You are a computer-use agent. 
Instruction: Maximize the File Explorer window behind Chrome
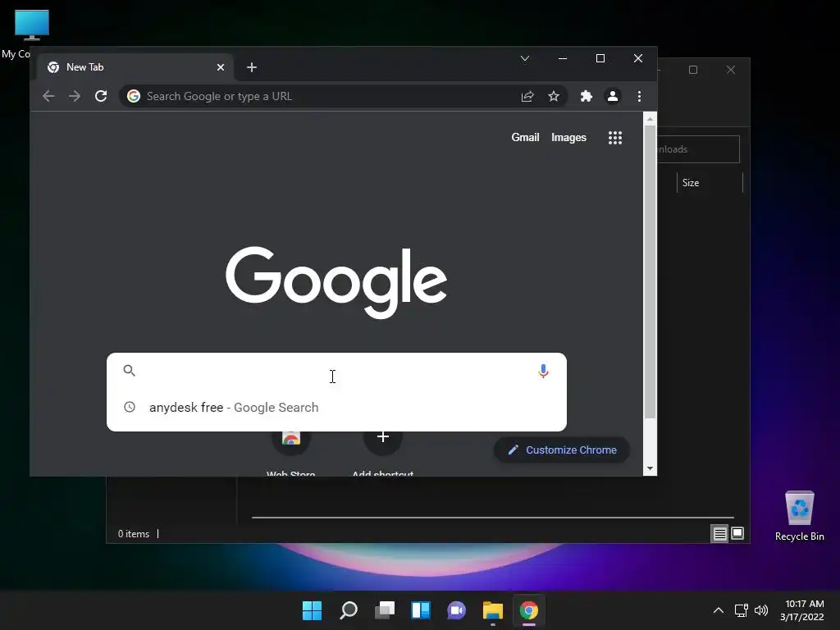coord(693,71)
